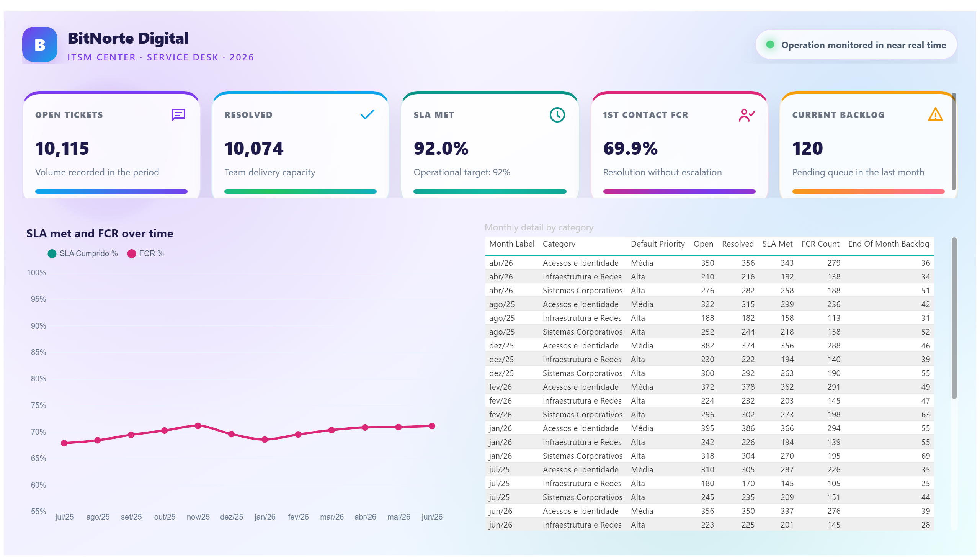
Task: Click the Resolved green progress bar
Action: point(300,191)
